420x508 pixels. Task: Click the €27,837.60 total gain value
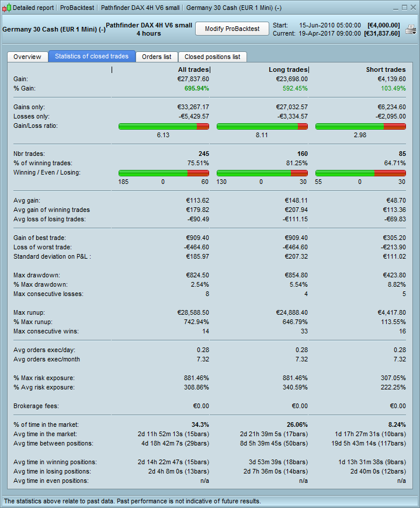[x=193, y=79]
